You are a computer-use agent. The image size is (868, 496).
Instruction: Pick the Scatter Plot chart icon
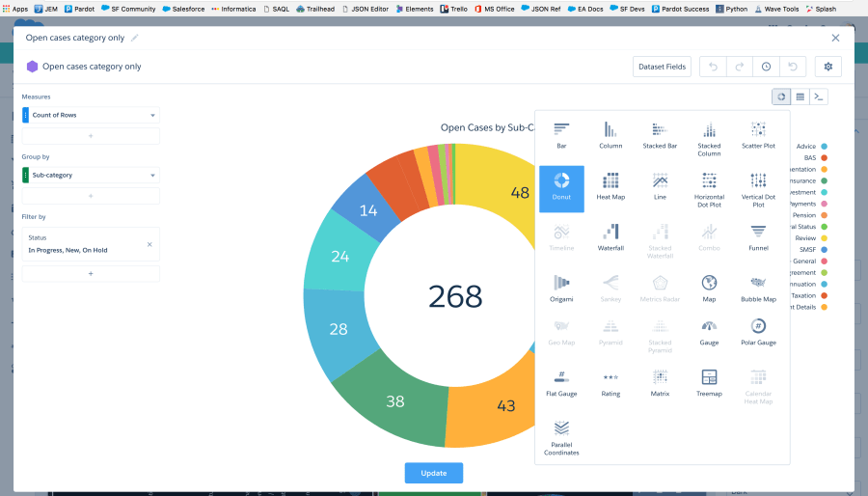(x=758, y=134)
